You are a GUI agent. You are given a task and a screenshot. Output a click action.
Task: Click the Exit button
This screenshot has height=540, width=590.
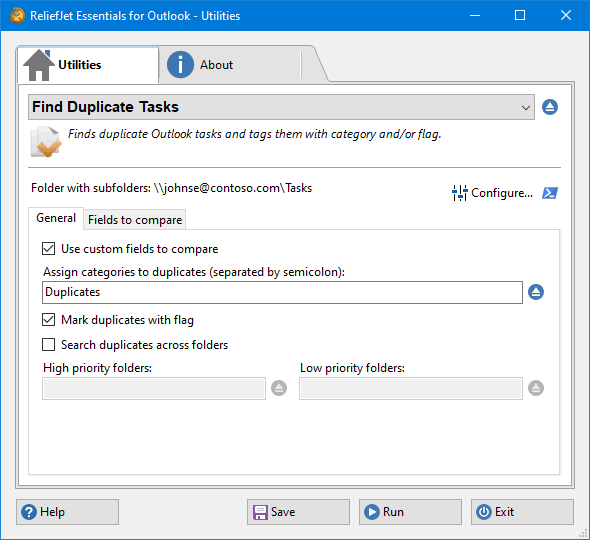point(522,512)
